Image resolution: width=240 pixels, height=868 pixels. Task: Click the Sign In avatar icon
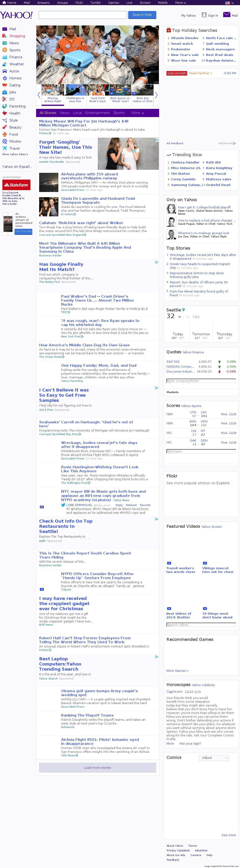coord(204,15)
